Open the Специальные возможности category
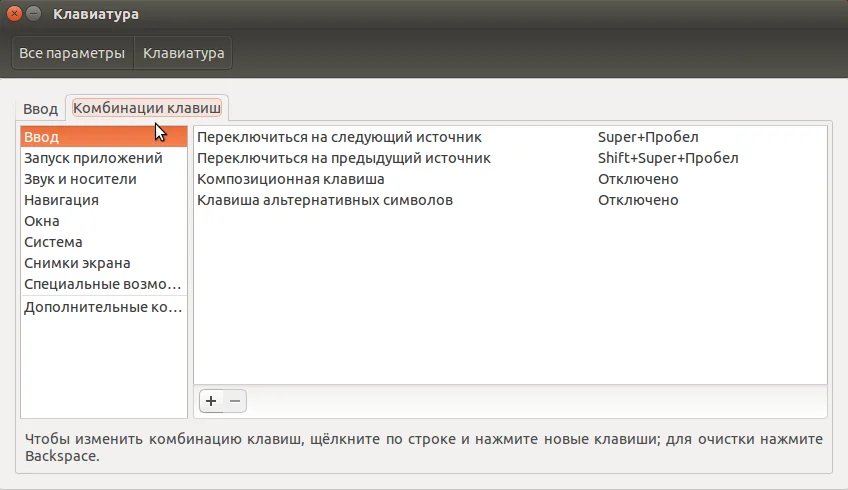848x490 pixels. click(104, 284)
